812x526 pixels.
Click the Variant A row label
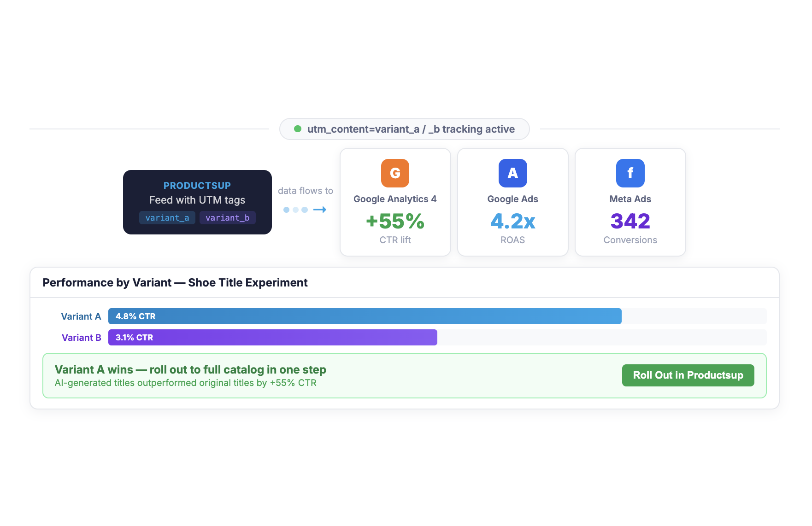81,316
